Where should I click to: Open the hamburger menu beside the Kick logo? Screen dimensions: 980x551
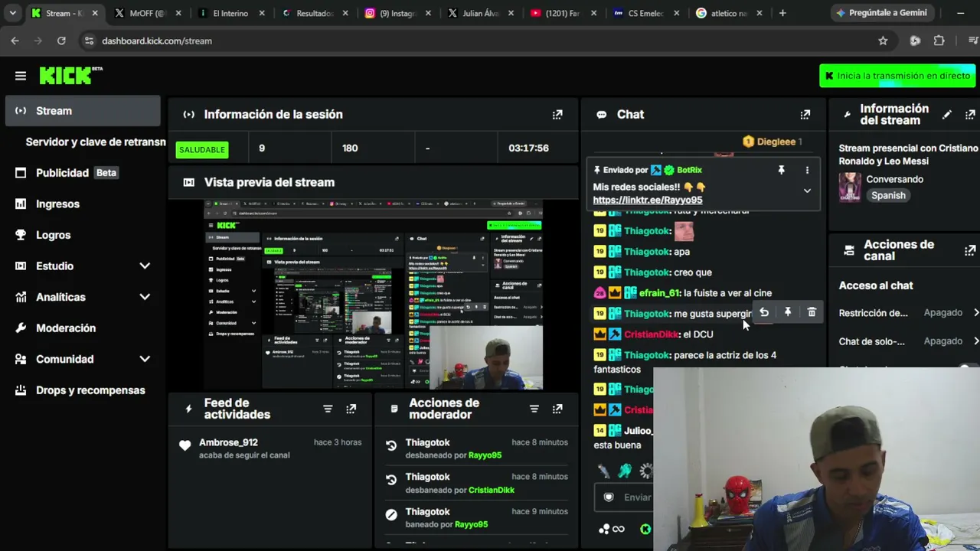pos(21,76)
